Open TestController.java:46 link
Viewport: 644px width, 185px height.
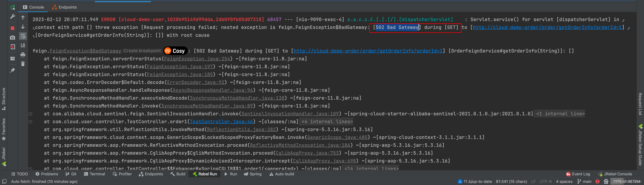pos(221,122)
